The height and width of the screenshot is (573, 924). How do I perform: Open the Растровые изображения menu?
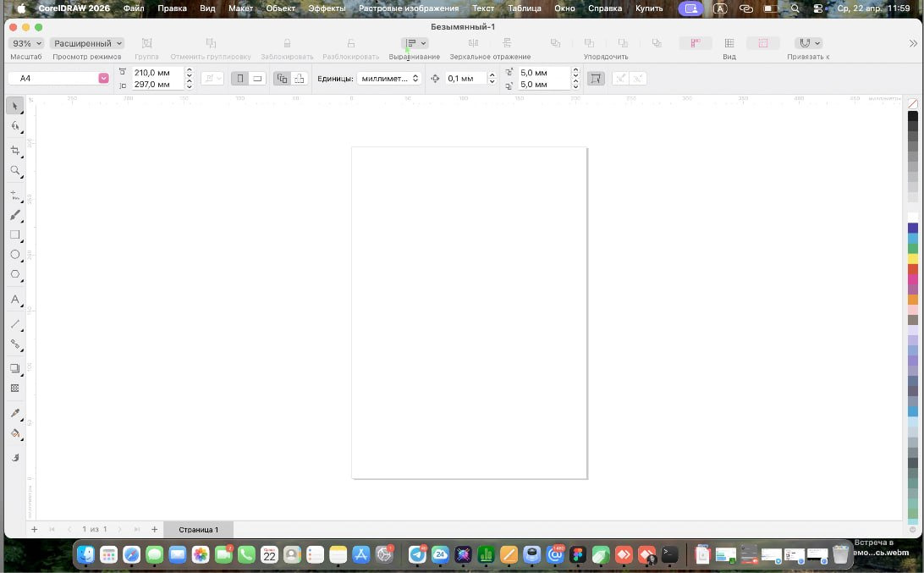click(x=409, y=8)
